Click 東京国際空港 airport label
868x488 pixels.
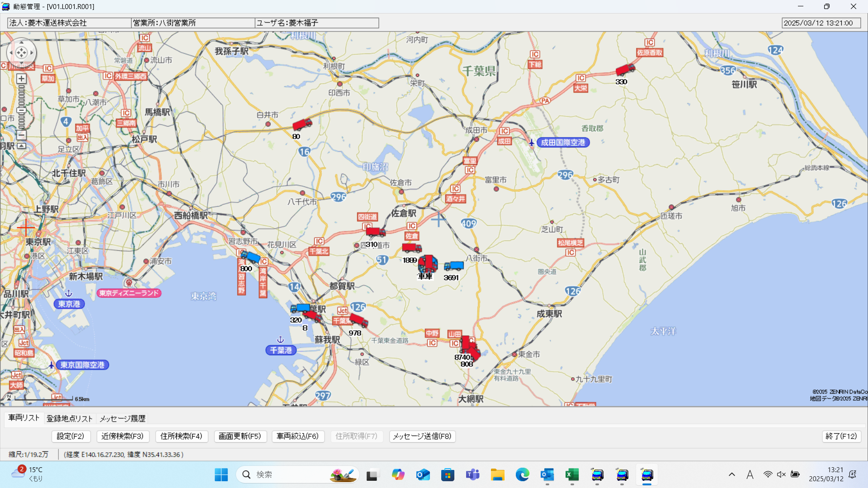pyautogui.click(x=82, y=365)
